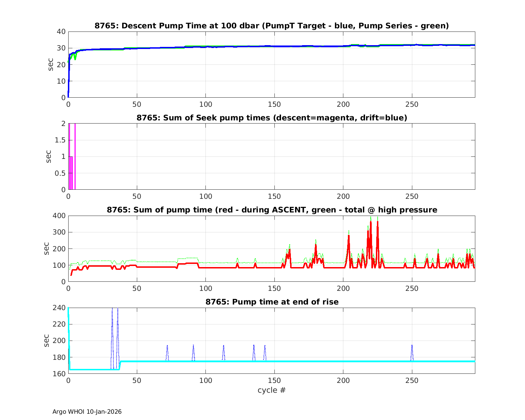Click the red ascent peak near cycle 204
525x420 pixels.
349,236
